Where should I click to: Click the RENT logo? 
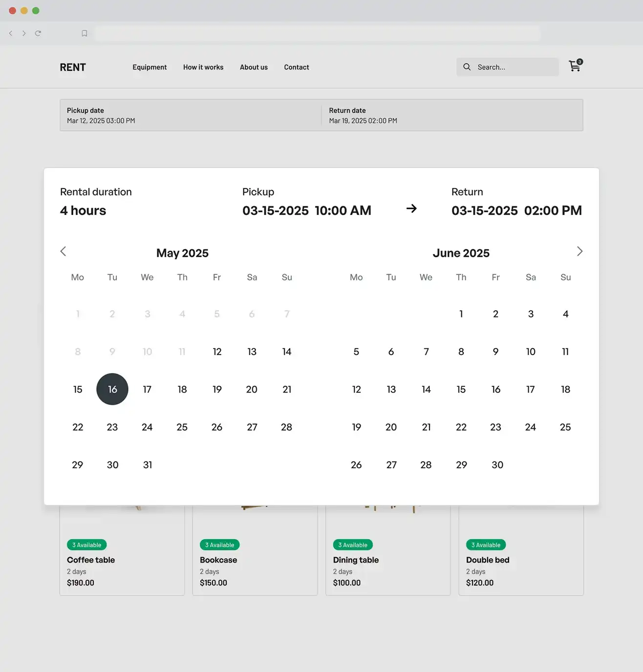[73, 67]
